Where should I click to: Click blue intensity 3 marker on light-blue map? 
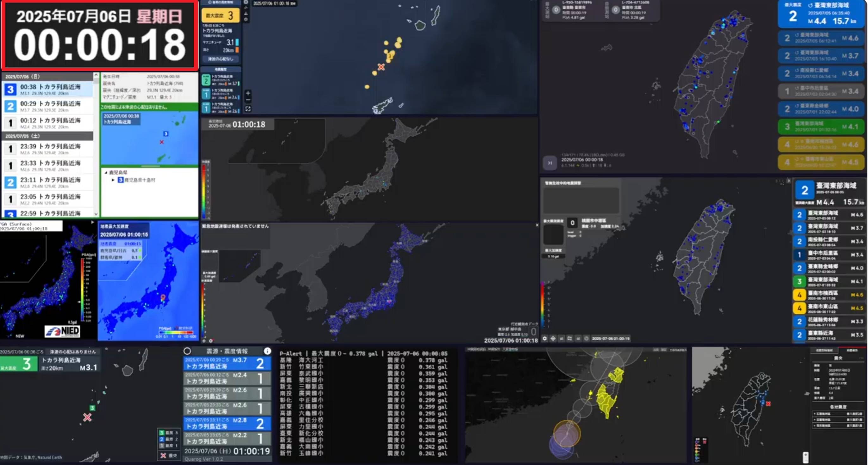tap(166, 134)
